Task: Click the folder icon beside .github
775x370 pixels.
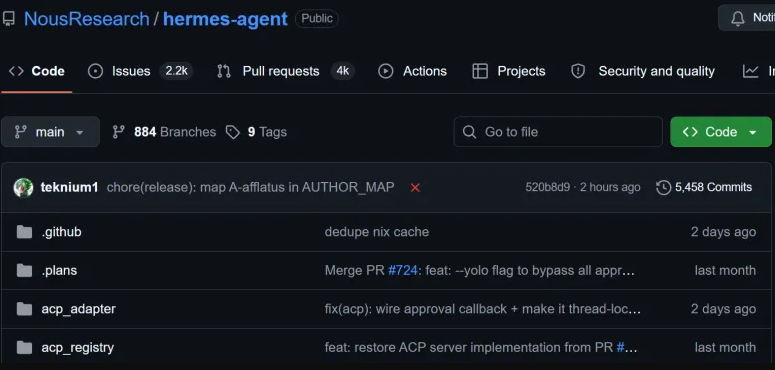Action: point(24,232)
